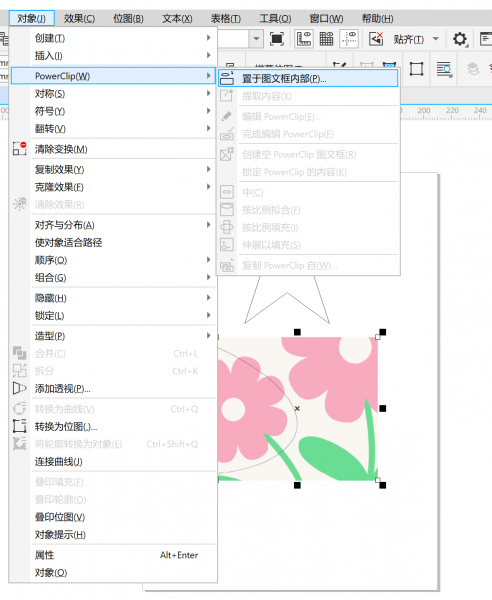Choose 连接曲线(J)
Image resolution: width=492 pixels, height=600 pixels.
(x=114, y=461)
